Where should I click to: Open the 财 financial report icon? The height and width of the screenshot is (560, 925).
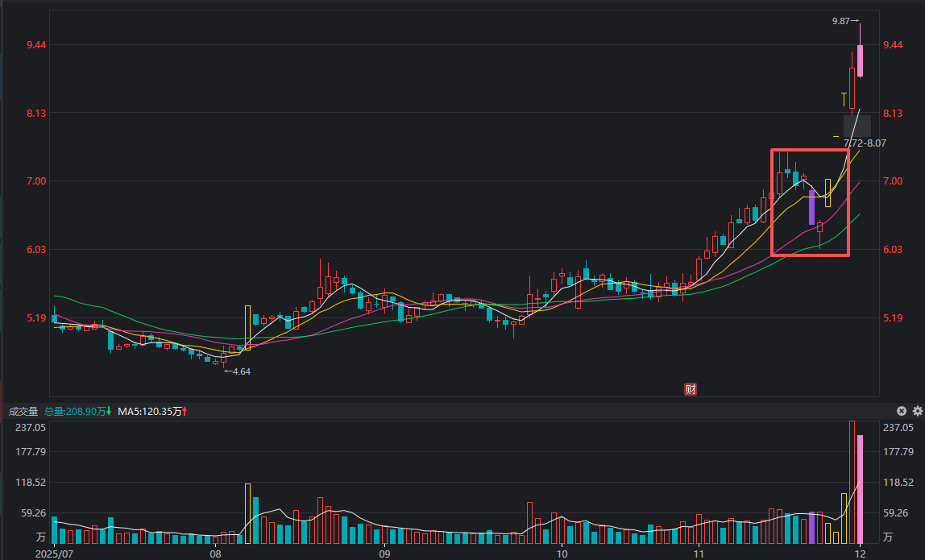coord(691,388)
